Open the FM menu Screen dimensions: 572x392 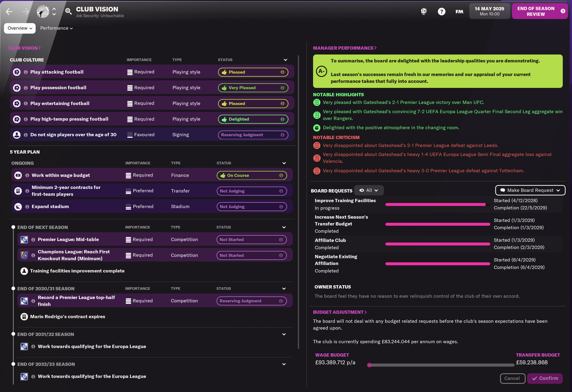click(459, 11)
